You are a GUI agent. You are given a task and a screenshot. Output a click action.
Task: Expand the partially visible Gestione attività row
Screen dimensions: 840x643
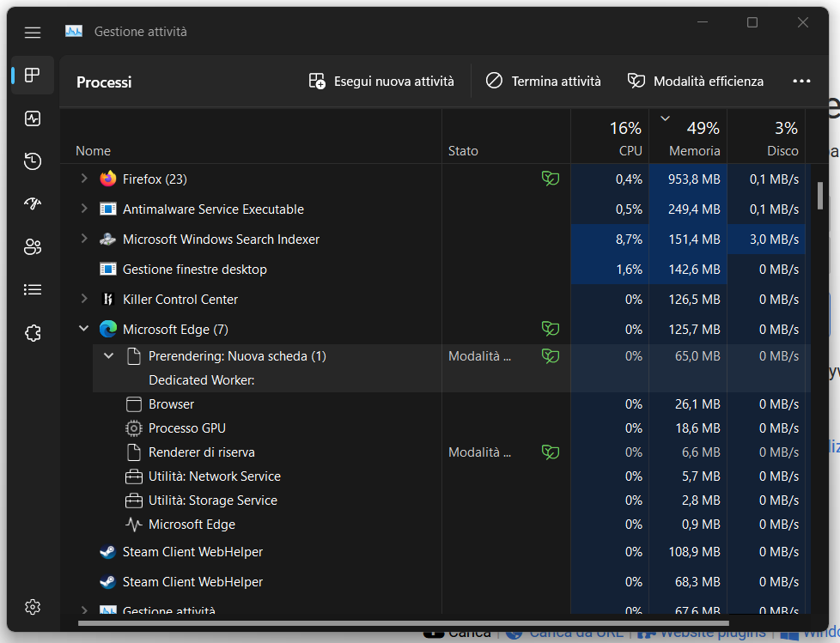tap(84, 610)
